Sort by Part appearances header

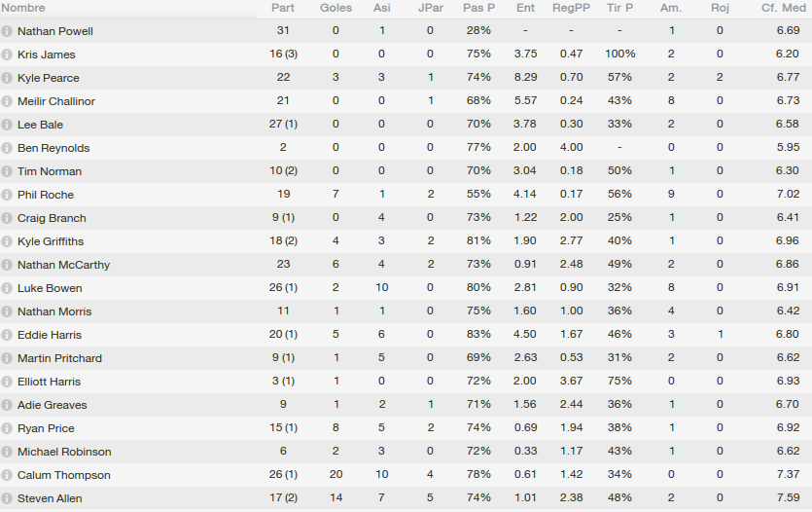tap(283, 8)
